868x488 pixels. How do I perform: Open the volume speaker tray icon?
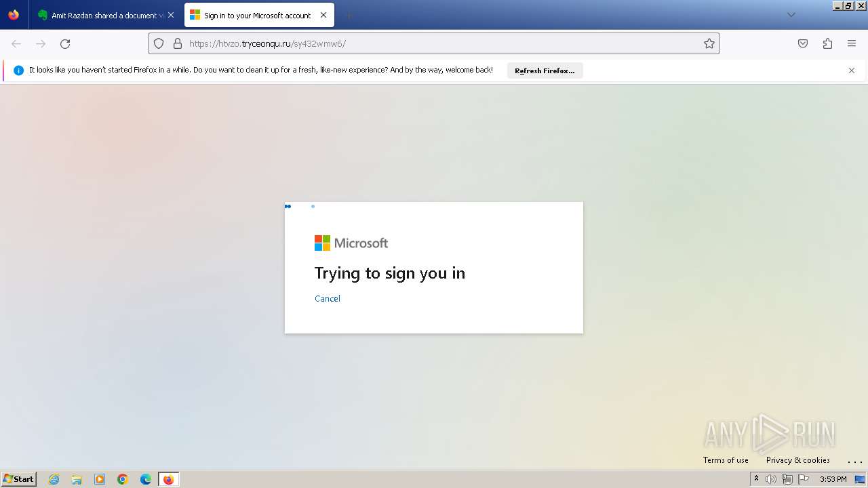click(771, 479)
